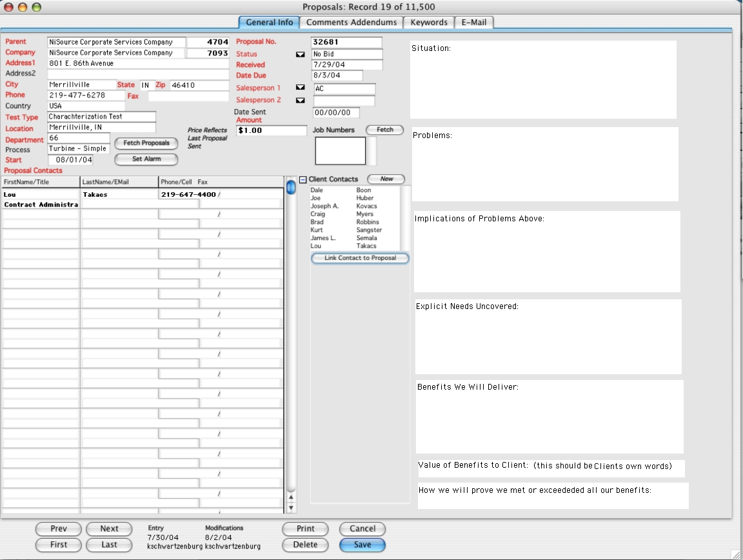The width and height of the screenshot is (743, 560).
Task: Save the proposal record
Action: [x=362, y=545]
